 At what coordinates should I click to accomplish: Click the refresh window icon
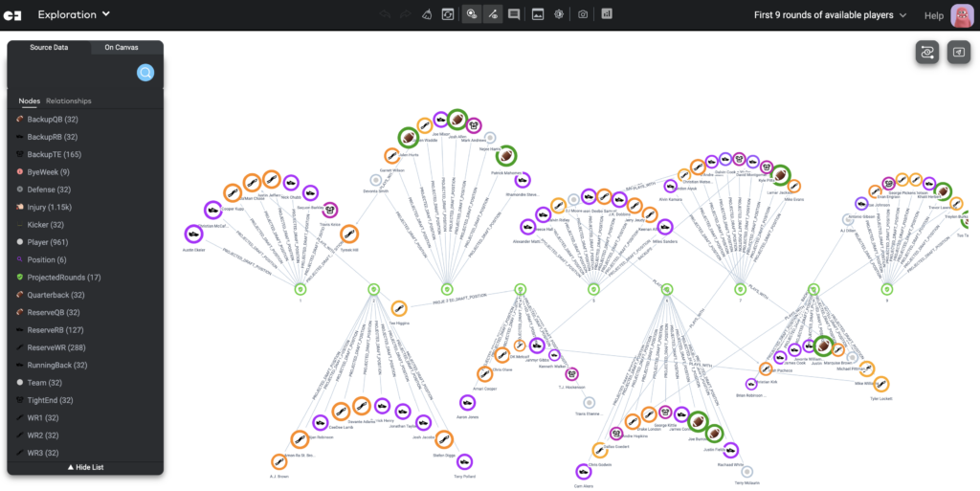(x=448, y=14)
